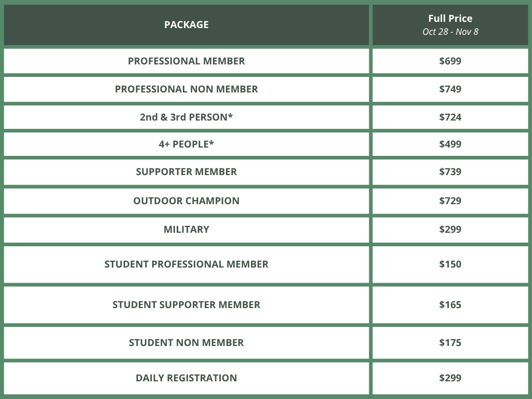Click the $739 price cell
The image size is (532, 399).
tap(450, 171)
